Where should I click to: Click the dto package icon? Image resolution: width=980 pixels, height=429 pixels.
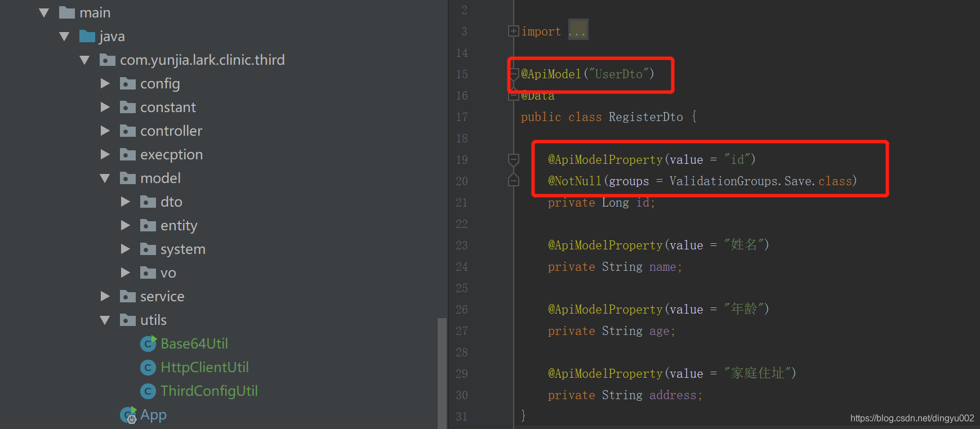pyautogui.click(x=148, y=202)
